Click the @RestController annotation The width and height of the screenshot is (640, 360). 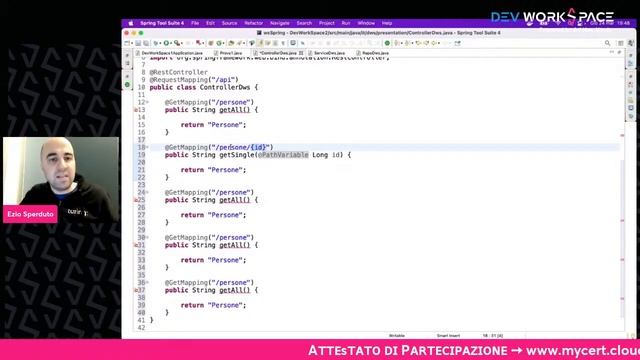coord(178,72)
